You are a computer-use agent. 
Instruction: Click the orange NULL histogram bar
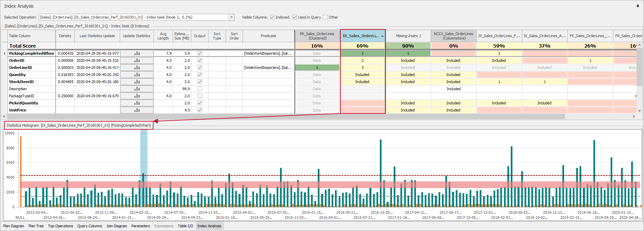(21, 172)
